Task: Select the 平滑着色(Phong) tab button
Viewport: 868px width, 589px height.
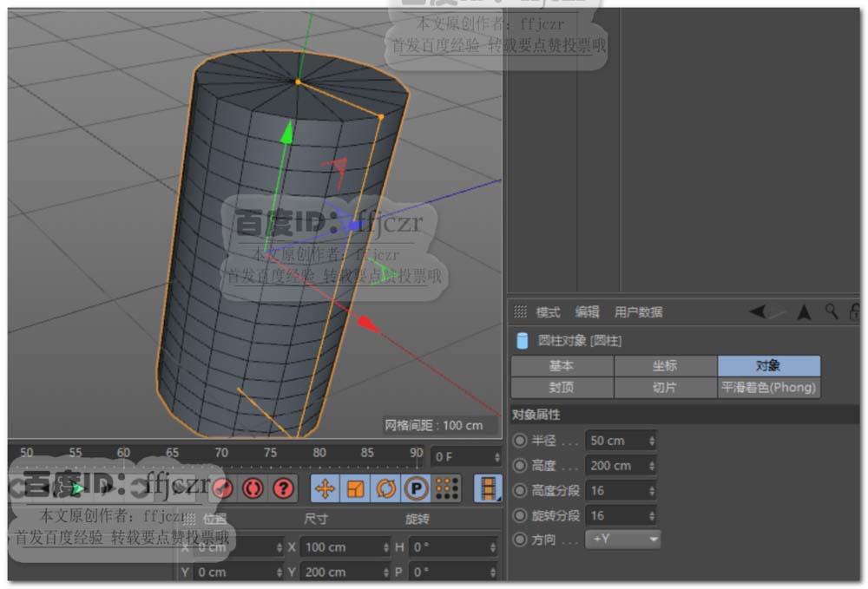Action: [x=768, y=388]
